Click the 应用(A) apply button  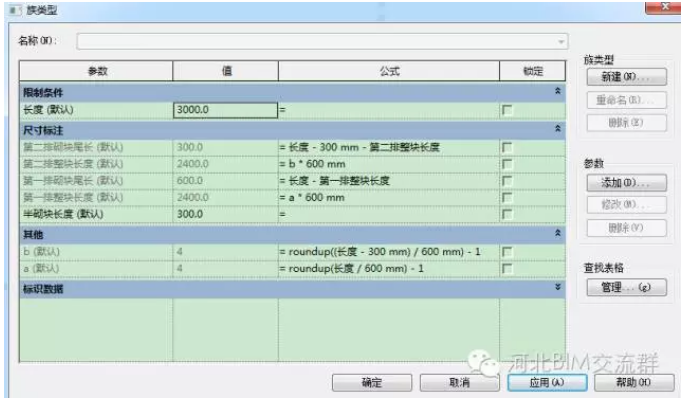(x=547, y=383)
